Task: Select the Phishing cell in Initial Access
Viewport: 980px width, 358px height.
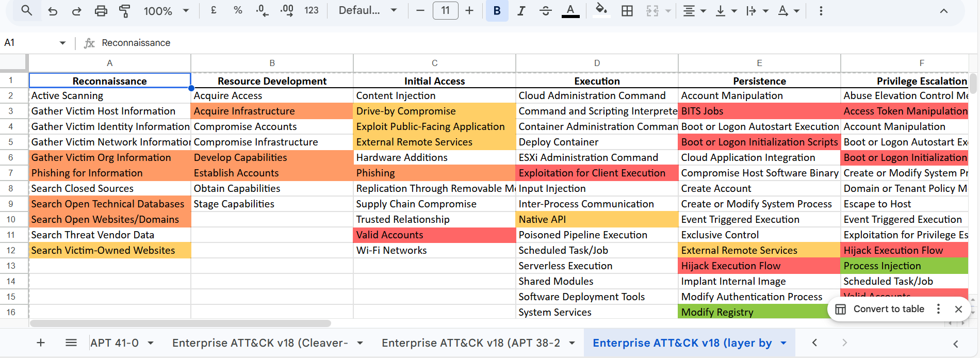Action: tap(434, 173)
